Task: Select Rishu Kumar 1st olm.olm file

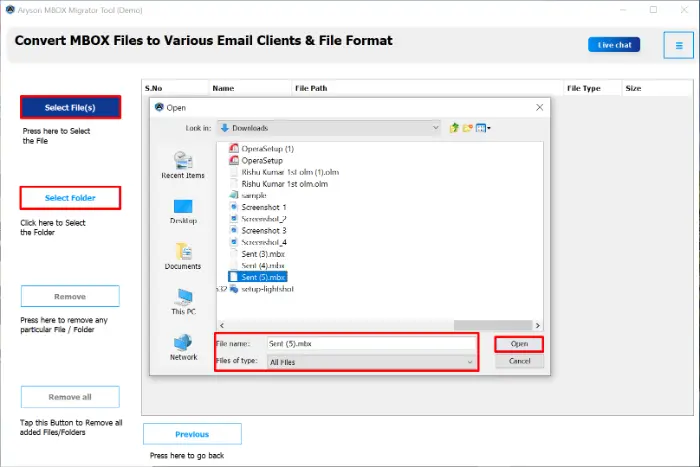Action: tap(278, 184)
